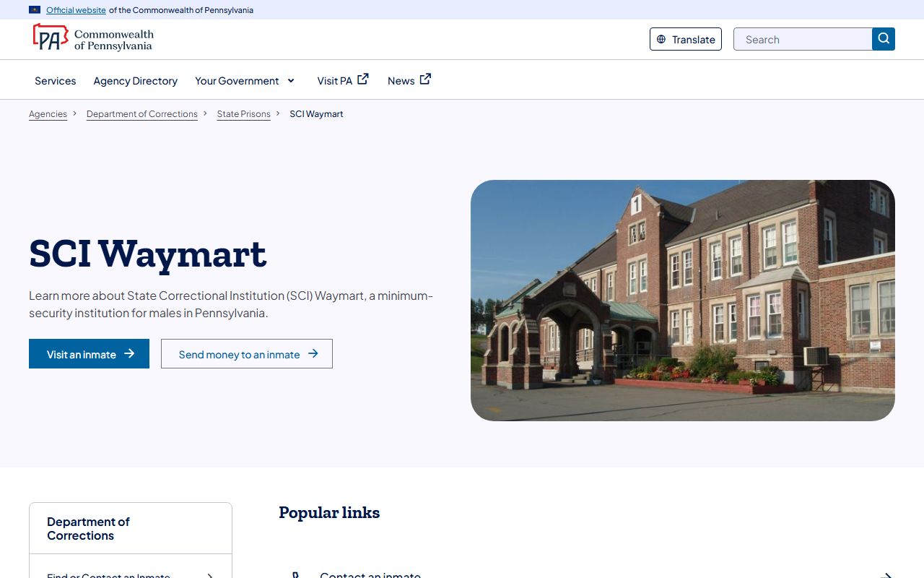Click the SCI Waymart breadcrumb text

(316, 114)
